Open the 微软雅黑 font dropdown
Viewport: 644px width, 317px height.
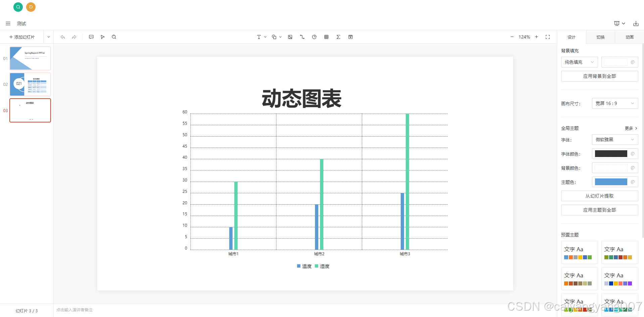[x=614, y=140]
